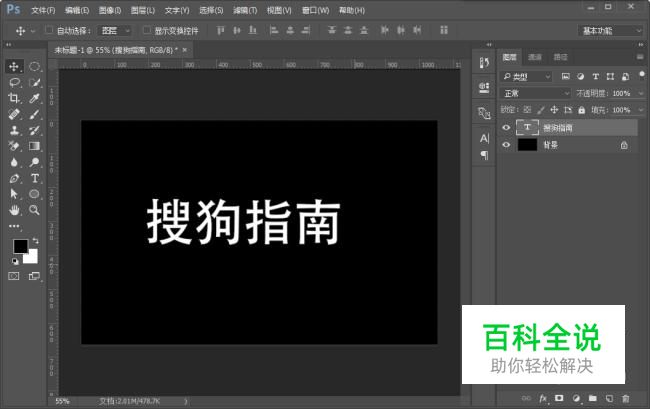Switch to the 通道 channels tab

tap(535, 57)
